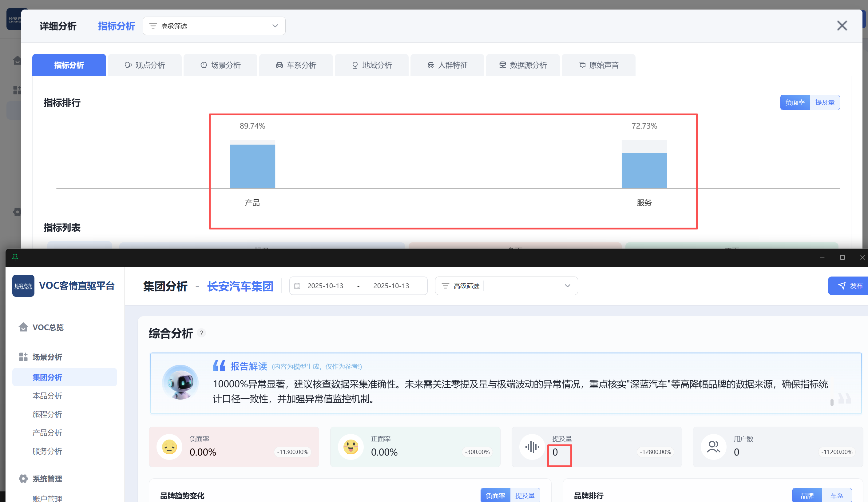
Task: Open 本品分析 in sidebar menu
Action: click(x=47, y=396)
